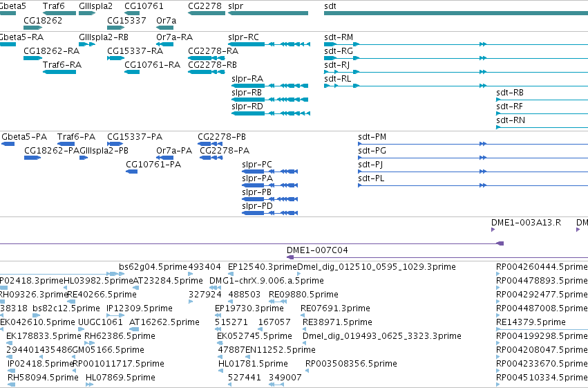
Task: Select the RH62386.5prime EST label
Action: (x=120, y=337)
